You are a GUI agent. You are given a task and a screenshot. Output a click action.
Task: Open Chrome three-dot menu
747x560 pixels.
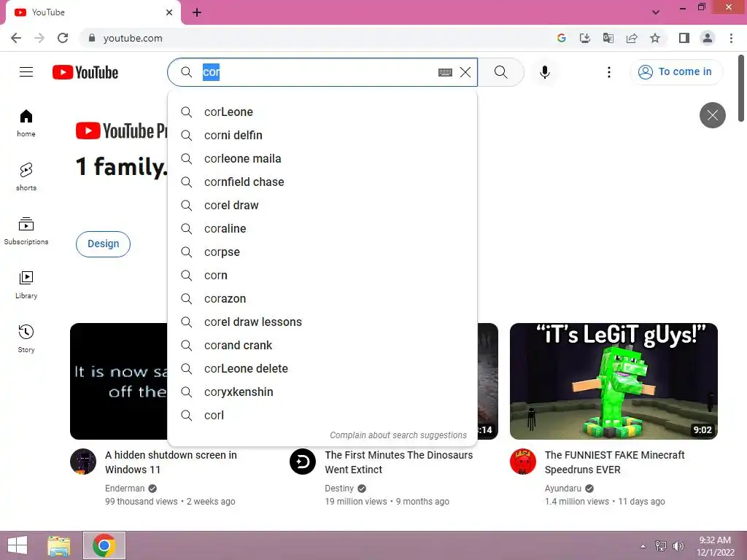[731, 38]
